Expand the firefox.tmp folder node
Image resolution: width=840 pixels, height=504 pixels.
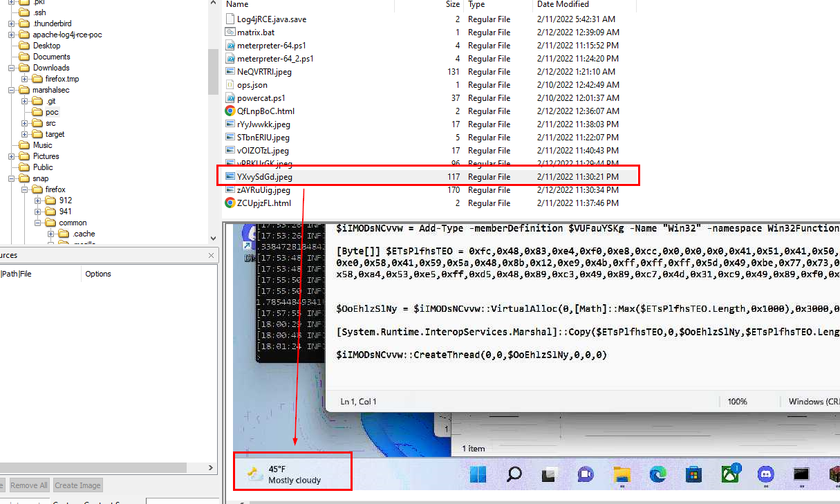pos(25,79)
